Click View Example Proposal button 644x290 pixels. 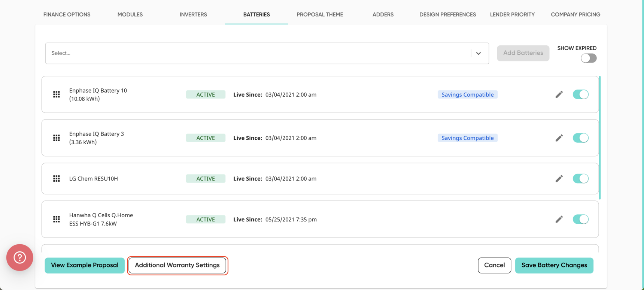[85, 265]
